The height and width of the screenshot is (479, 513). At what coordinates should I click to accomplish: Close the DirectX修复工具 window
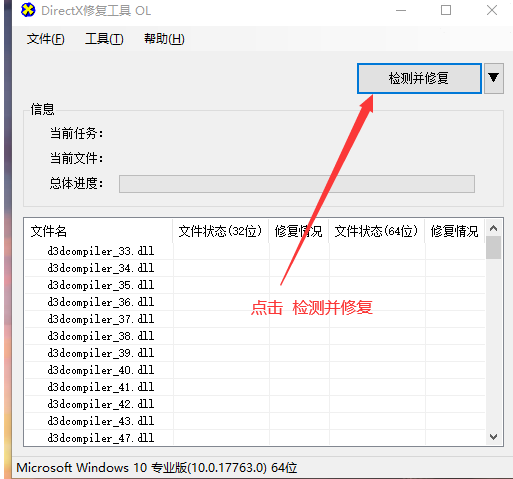(492, 10)
